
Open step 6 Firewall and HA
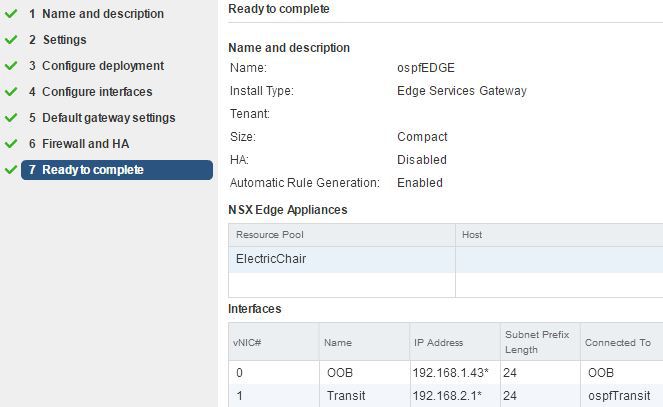point(79,144)
